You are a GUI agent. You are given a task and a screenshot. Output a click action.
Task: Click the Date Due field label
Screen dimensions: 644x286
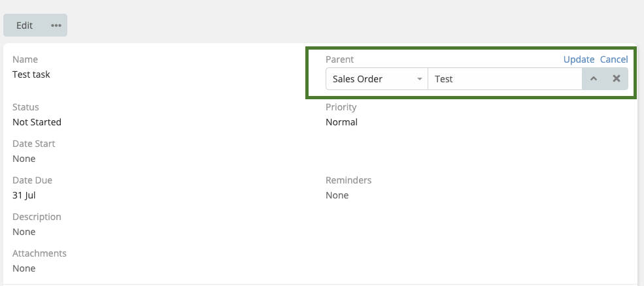point(32,180)
